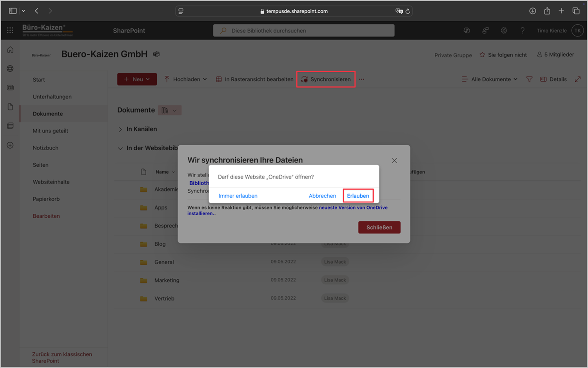Click Abbrechen in the OneDrive prompt
Image resolution: width=588 pixels, height=368 pixels.
tap(322, 196)
